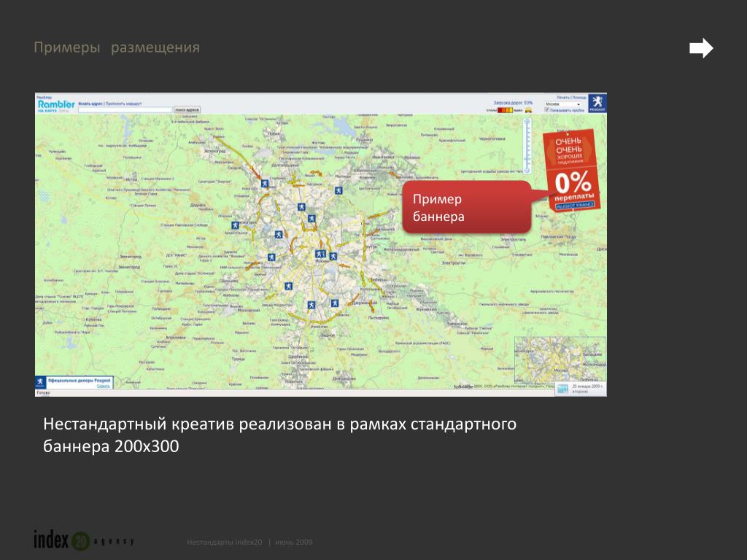Click the zoom-in button atop map zoom slider
The image size is (747, 560).
[527, 122]
